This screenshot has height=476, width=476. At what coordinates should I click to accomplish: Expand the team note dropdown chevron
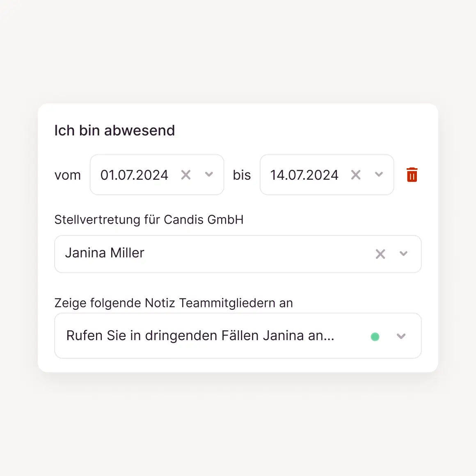[x=401, y=336]
